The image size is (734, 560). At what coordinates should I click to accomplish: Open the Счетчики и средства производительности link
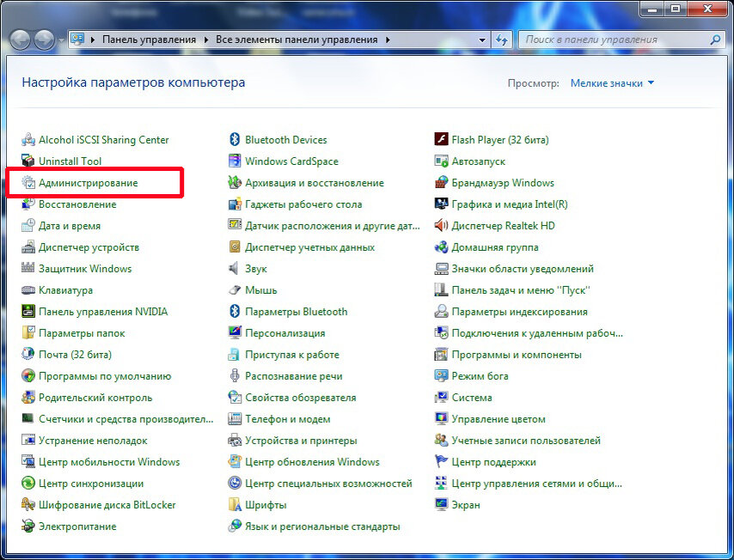coord(126,419)
